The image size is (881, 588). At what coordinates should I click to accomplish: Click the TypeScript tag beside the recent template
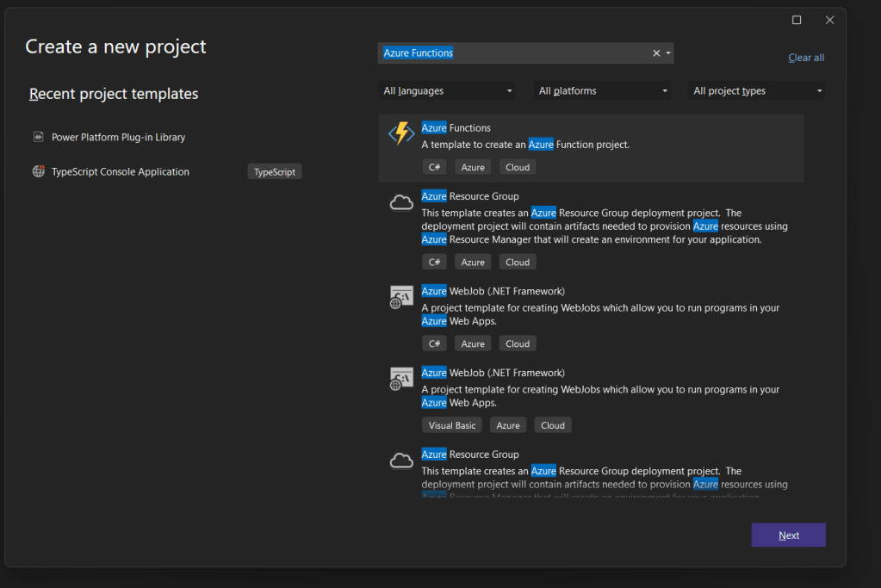click(274, 170)
